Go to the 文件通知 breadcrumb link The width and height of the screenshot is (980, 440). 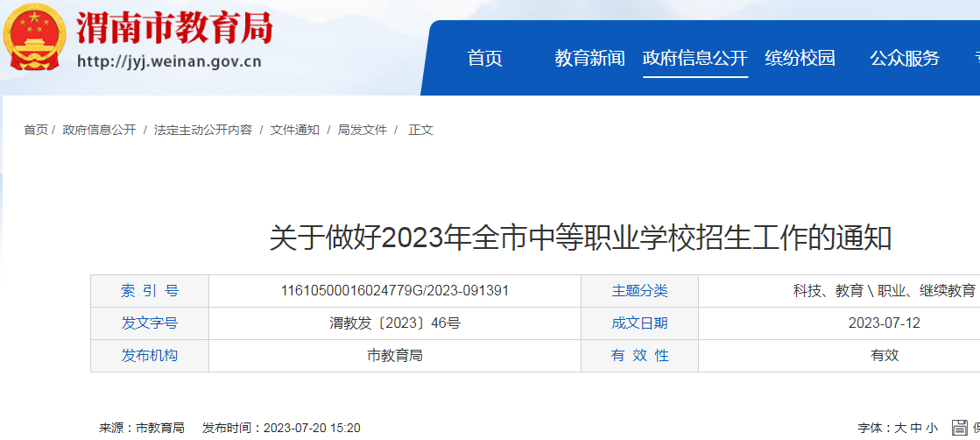pyautogui.click(x=295, y=131)
